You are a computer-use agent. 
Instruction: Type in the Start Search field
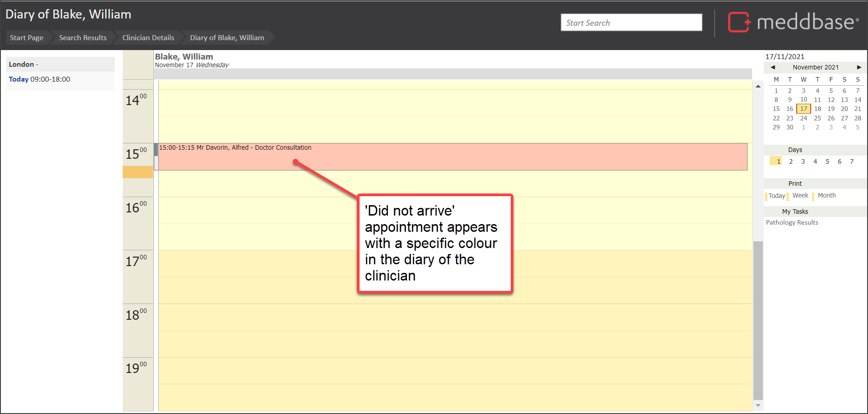point(631,23)
